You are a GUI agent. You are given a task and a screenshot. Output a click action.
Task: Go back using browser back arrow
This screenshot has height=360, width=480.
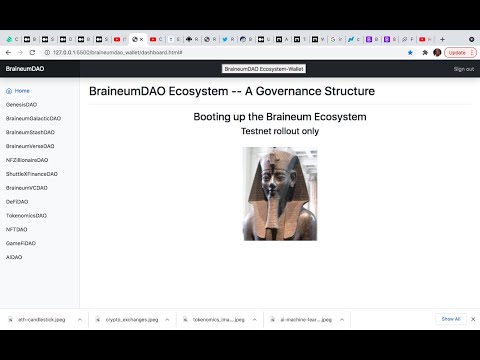pos(8,53)
